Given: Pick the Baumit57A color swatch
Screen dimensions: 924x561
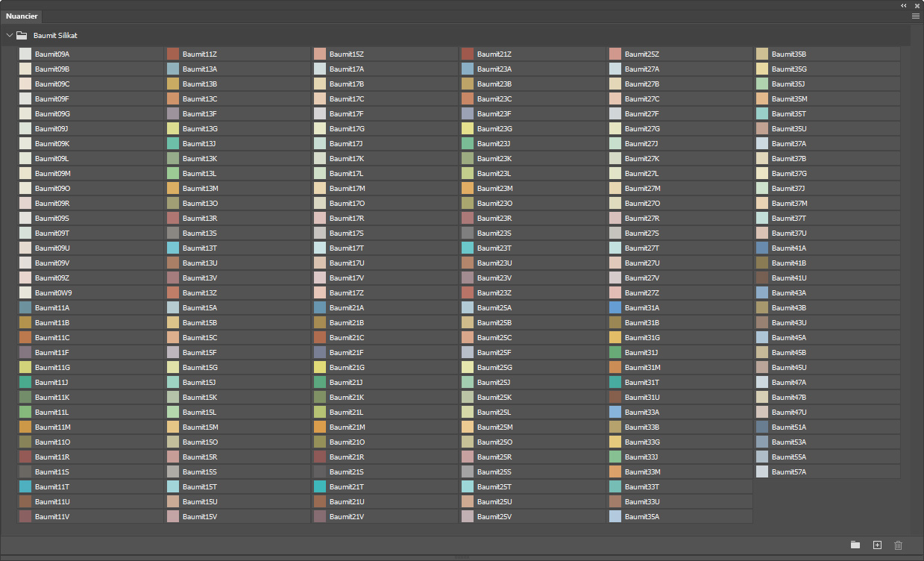Looking at the screenshot, I should pyautogui.click(x=762, y=471).
